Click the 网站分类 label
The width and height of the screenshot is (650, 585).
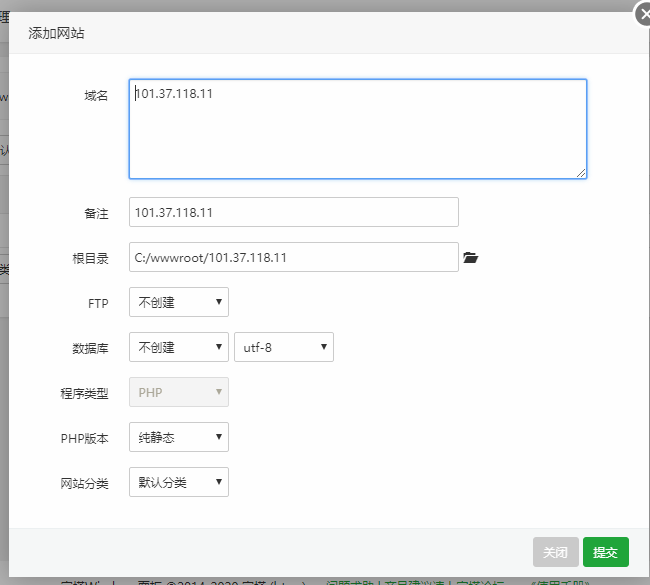(x=85, y=483)
